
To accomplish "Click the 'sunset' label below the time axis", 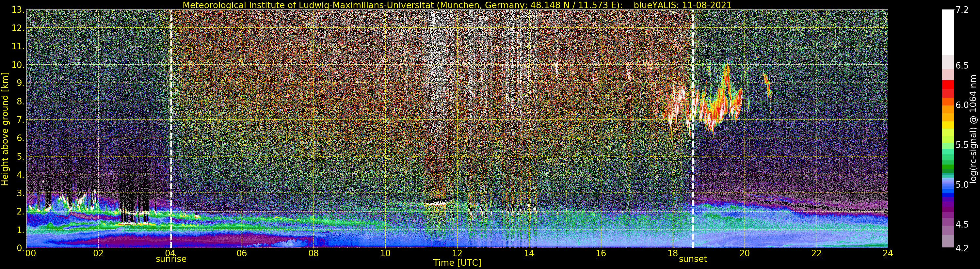I will pyautogui.click(x=693, y=259).
